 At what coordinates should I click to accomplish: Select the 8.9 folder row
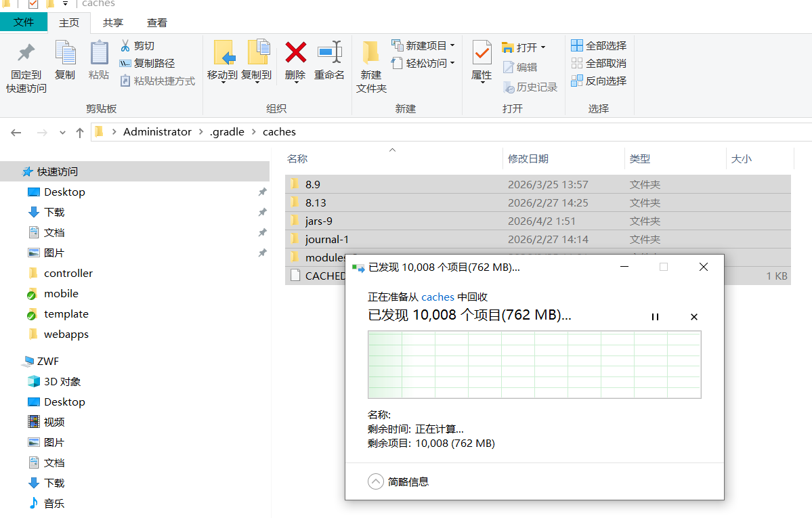tap(538, 184)
